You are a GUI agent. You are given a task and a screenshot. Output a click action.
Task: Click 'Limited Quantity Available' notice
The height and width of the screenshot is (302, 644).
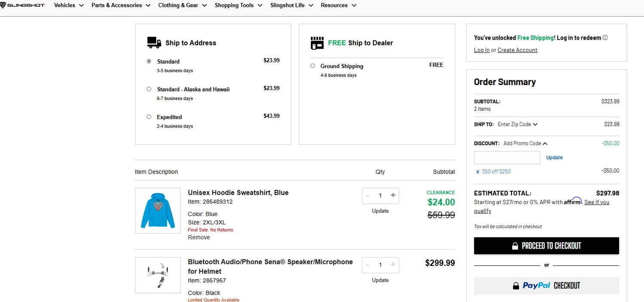click(213, 300)
